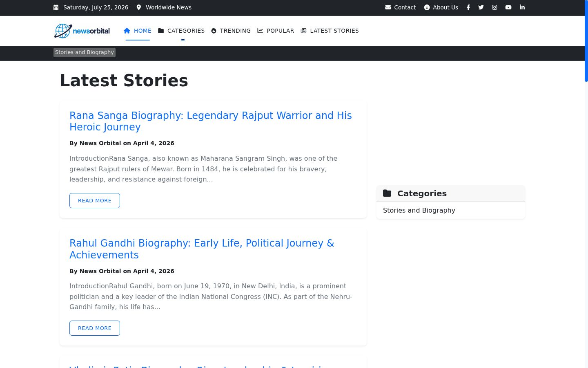Open the LATEST STORIES menu item

tap(330, 31)
